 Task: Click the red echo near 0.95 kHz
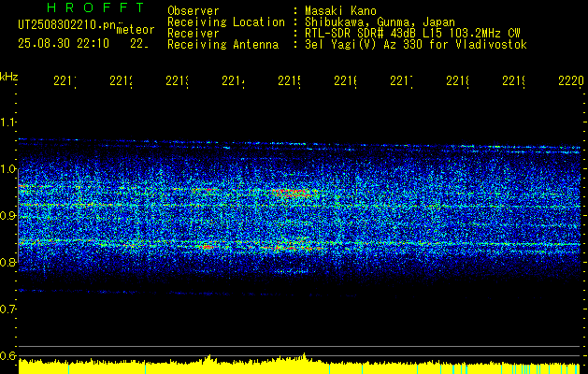(x=294, y=193)
